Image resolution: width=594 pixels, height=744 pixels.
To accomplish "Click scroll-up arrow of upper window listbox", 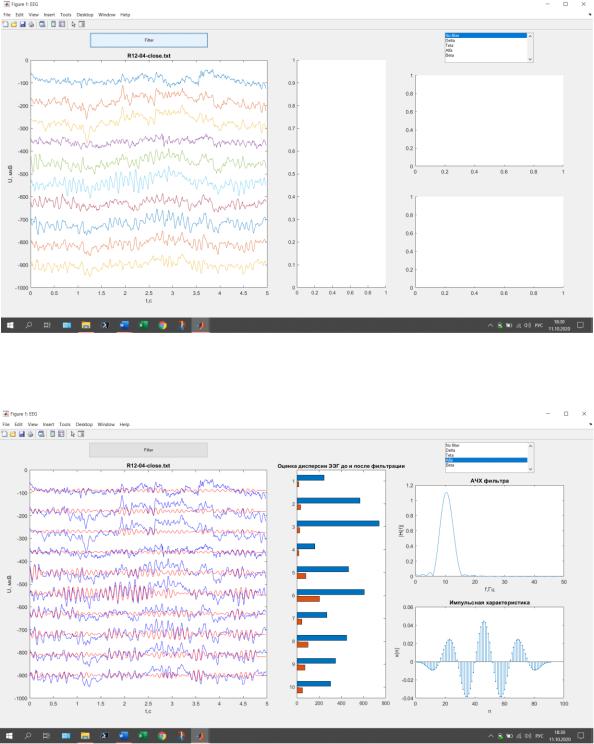I will (x=530, y=36).
